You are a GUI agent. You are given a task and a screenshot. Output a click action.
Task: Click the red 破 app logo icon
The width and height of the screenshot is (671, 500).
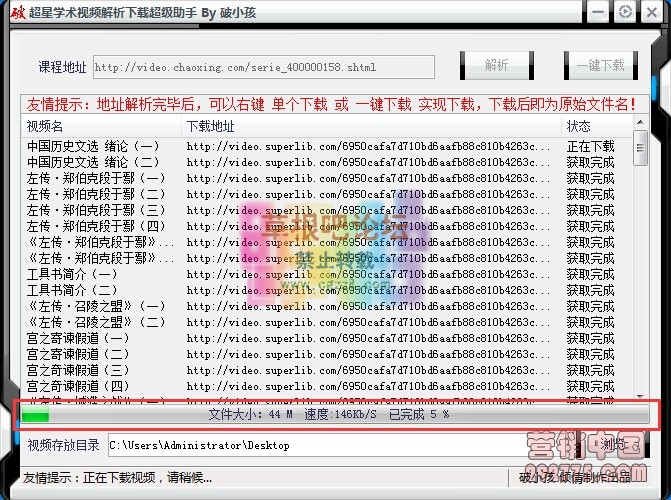18,12
